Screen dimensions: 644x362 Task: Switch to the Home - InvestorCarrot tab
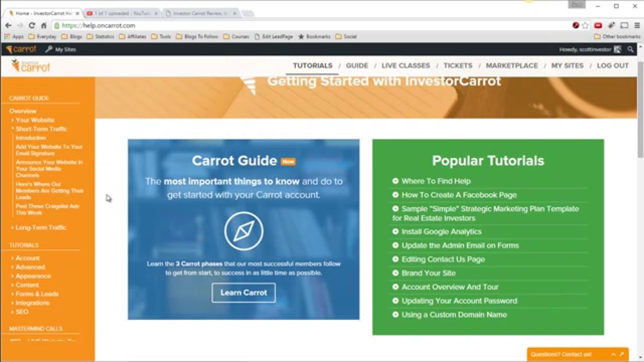(43, 13)
